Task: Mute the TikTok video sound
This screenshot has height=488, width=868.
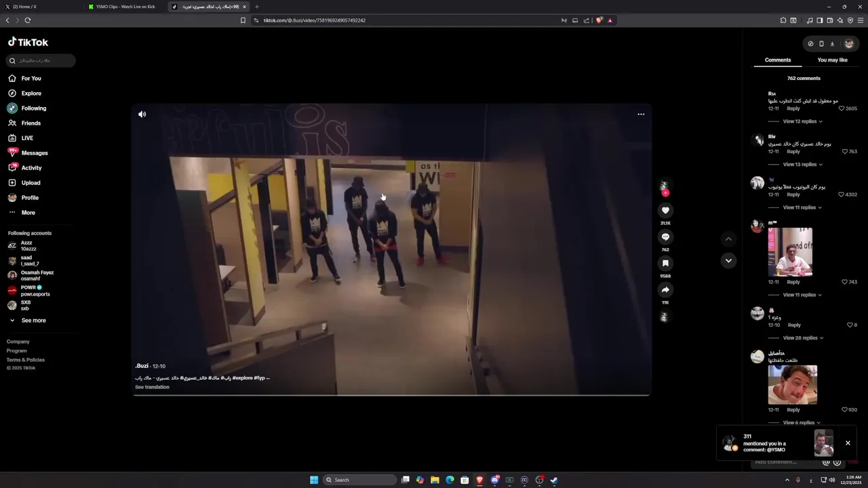Action: point(142,115)
